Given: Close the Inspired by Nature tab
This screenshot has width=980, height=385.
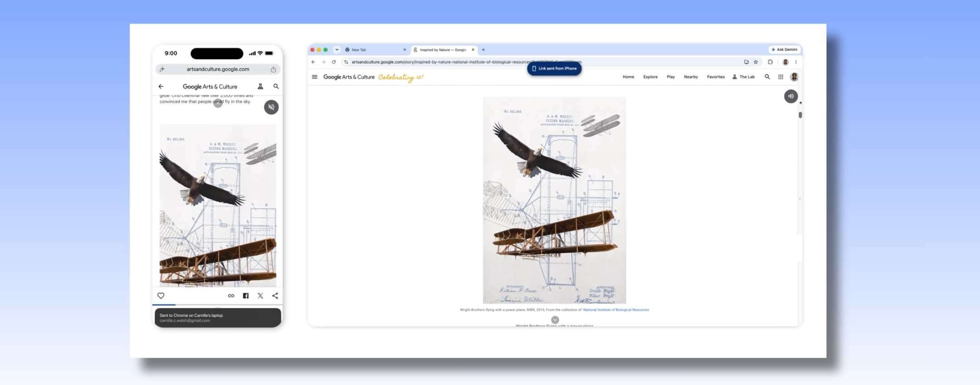Looking at the screenshot, I should pyautogui.click(x=473, y=50).
